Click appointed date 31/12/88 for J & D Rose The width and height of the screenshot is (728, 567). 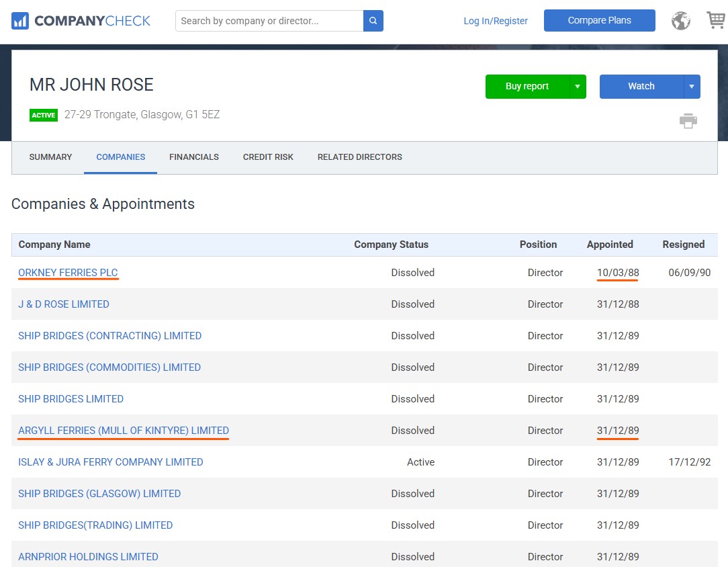coord(618,304)
